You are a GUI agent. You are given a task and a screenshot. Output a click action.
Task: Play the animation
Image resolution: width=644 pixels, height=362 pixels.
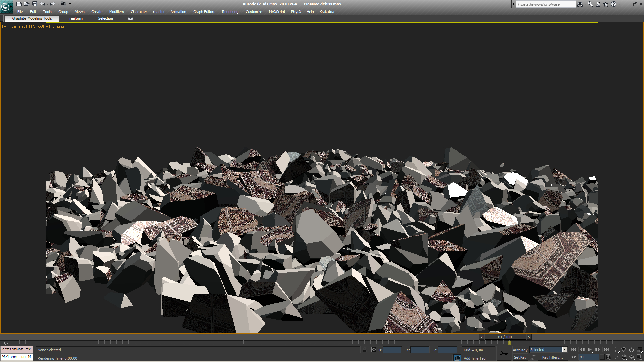tap(590, 350)
